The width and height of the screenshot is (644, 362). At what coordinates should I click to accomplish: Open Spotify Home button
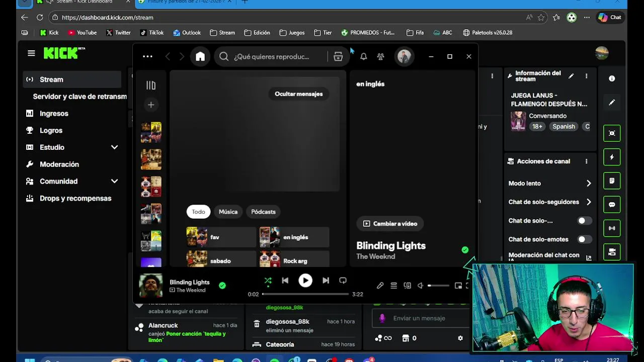200,56
